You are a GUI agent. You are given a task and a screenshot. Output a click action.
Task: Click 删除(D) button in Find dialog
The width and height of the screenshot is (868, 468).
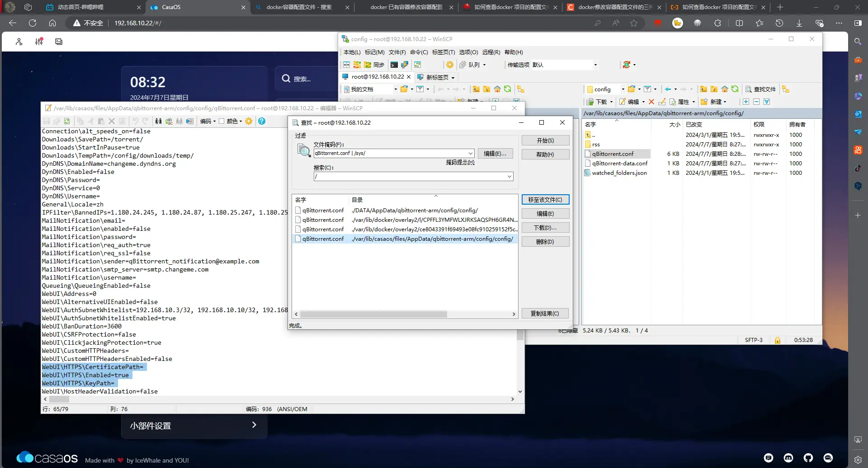[x=545, y=242]
